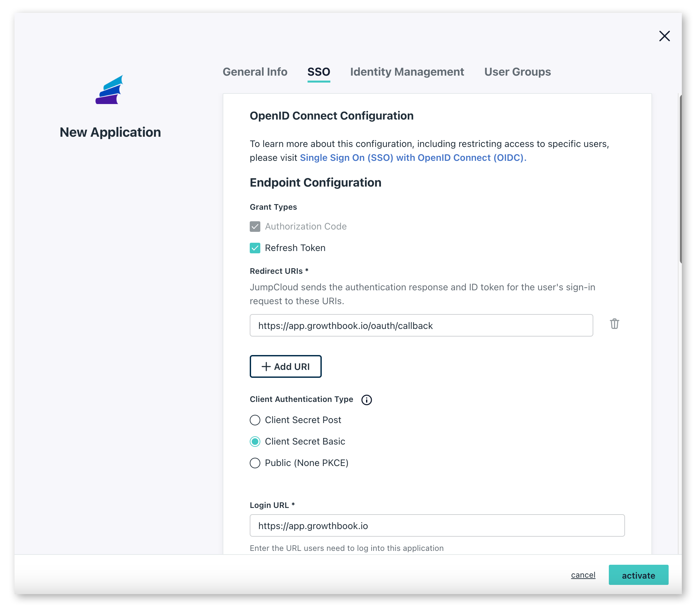Toggle the Authorization Code checkbox
This screenshot has height=609, width=700.
[x=255, y=226]
